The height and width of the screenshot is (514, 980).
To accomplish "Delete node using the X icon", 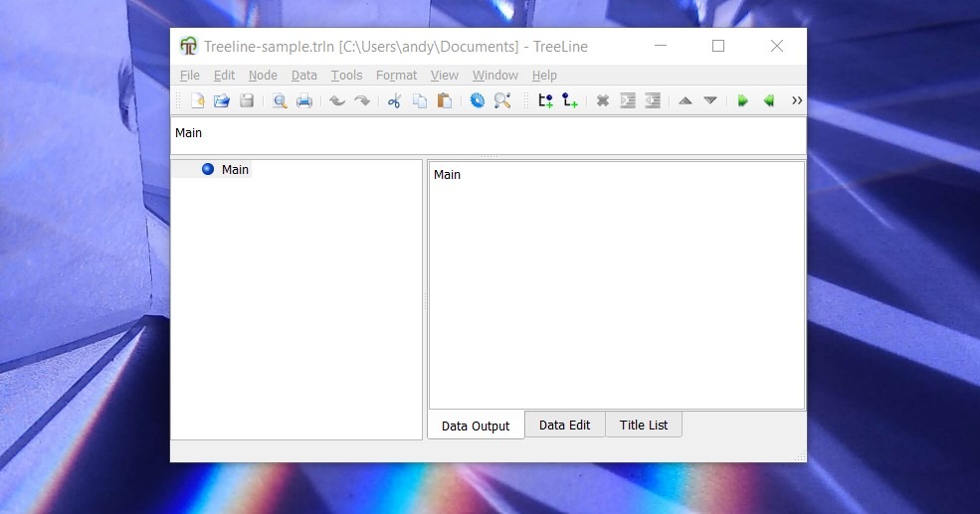I will [602, 100].
